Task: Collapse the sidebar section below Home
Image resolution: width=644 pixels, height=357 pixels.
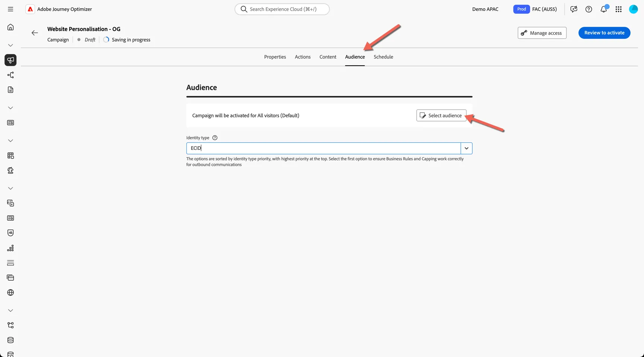Action: [10, 45]
